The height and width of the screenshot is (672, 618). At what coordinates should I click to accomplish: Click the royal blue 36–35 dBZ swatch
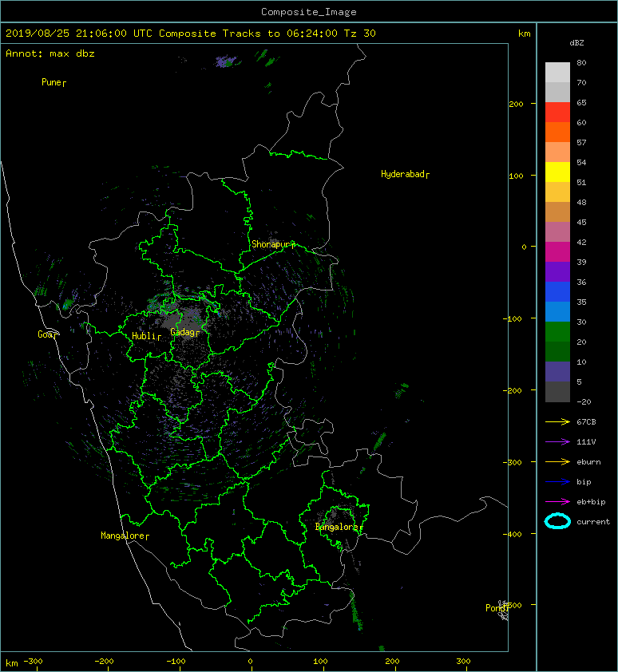point(557,292)
